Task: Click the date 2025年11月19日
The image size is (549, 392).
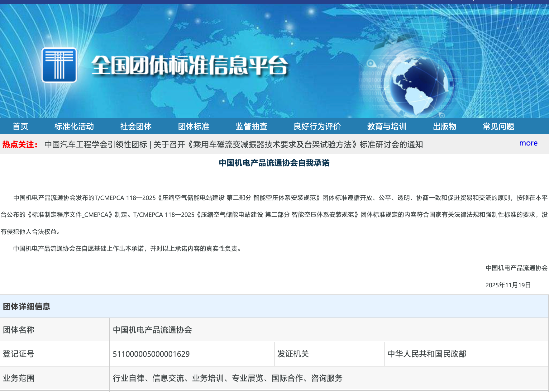Action: [508, 285]
